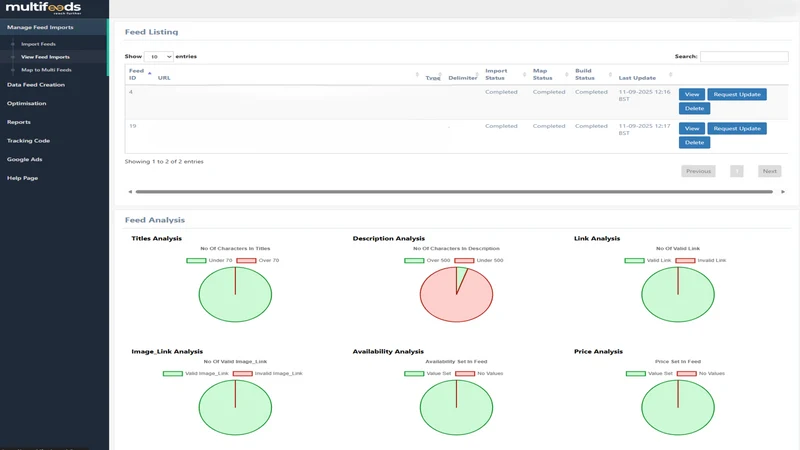The image size is (800, 450).
Task: Delete the feed with ID 19
Action: coord(694,142)
